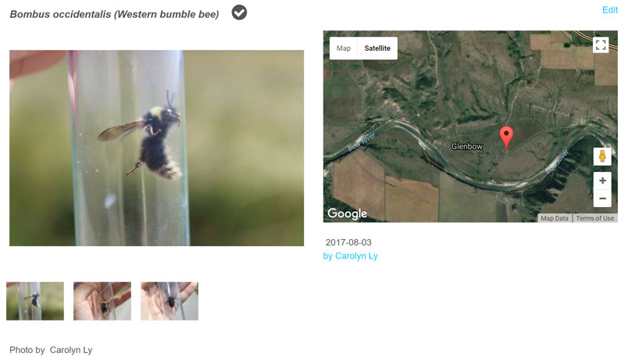The width and height of the screenshot is (625, 364).
Task: Select the Street View pegman icon
Action: 602,156
